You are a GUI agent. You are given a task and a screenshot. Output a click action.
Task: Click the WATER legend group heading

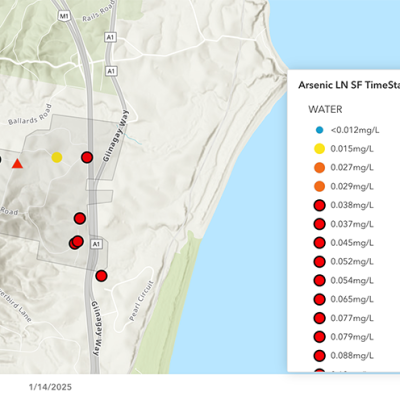325,109
